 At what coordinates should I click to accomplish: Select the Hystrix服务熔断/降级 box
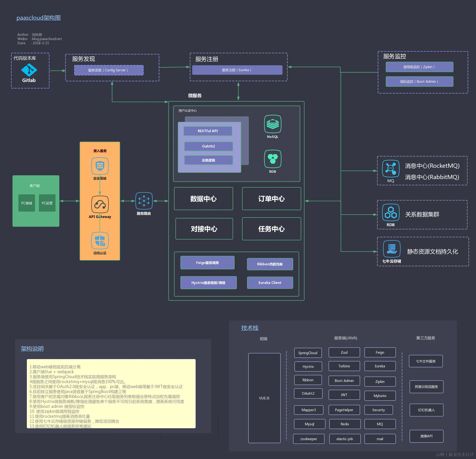(x=208, y=283)
